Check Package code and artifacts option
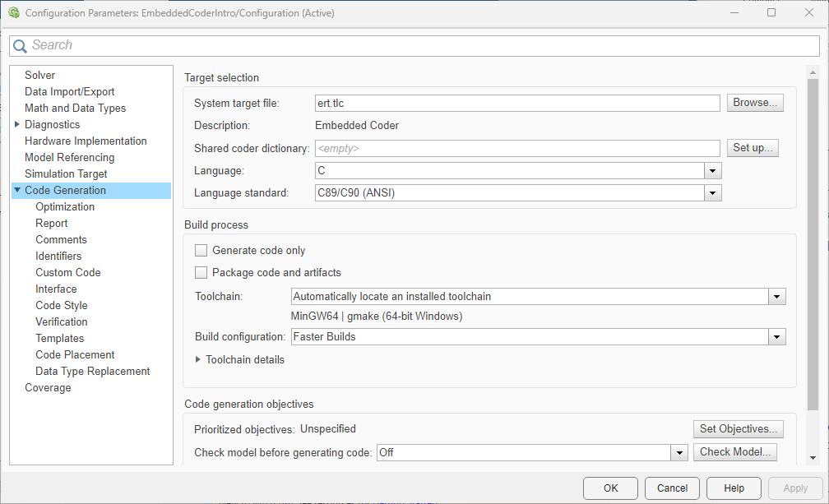The width and height of the screenshot is (829, 504). pos(201,272)
